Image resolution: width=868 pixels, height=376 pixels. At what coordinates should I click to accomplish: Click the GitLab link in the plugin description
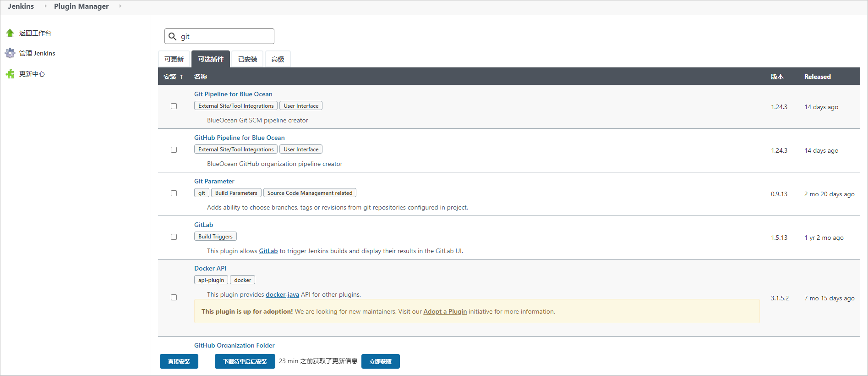[x=268, y=251]
